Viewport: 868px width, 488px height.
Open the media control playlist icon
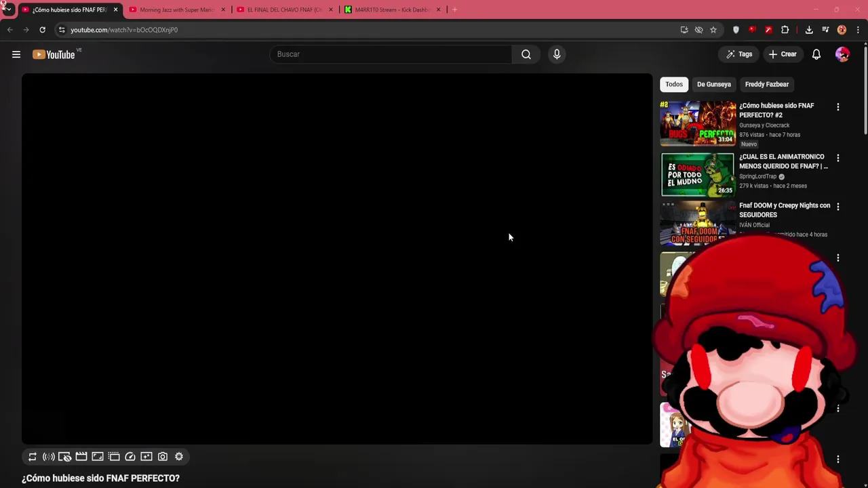tap(825, 30)
